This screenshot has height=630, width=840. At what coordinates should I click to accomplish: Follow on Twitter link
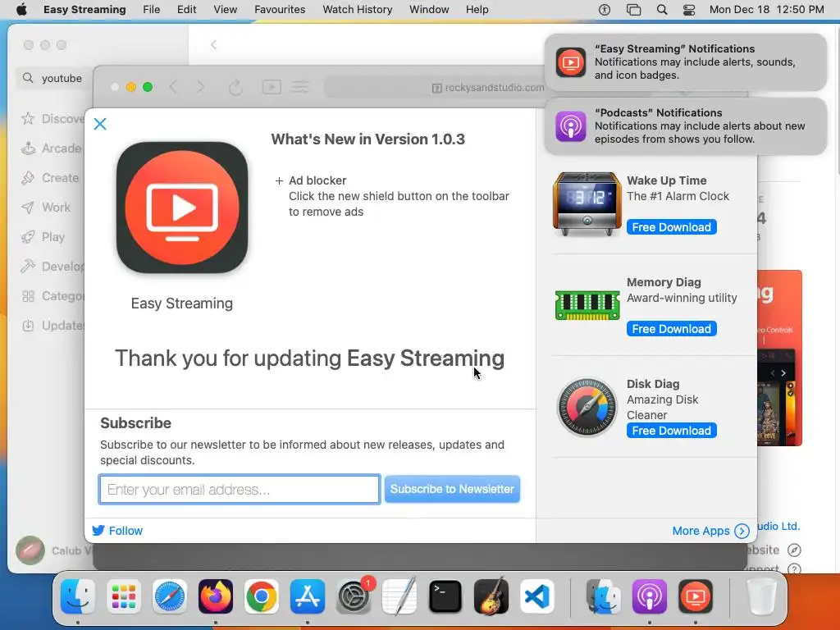pos(117,531)
